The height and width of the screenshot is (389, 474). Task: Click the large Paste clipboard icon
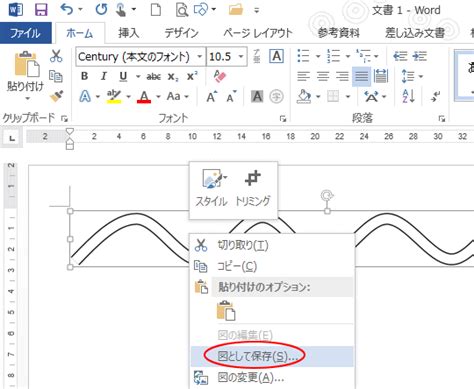tap(26, 64)
